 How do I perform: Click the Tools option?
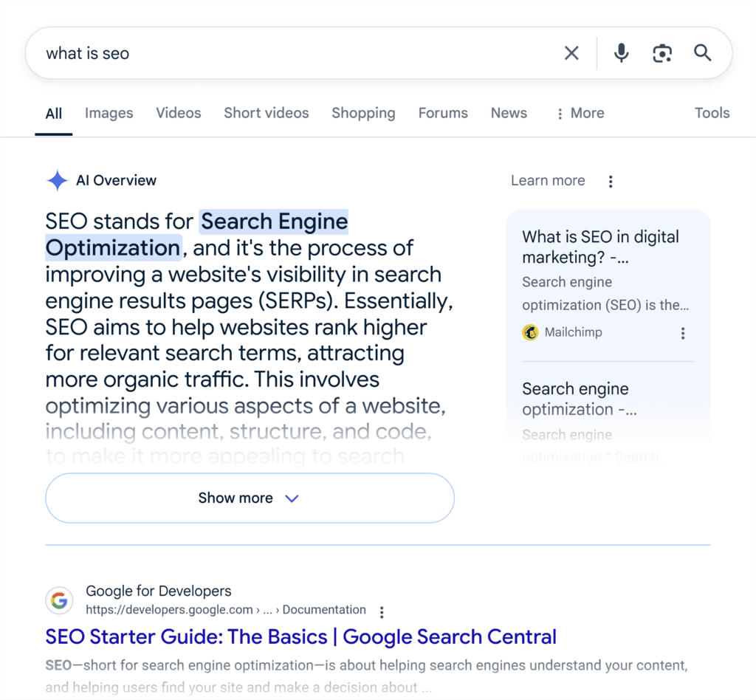click(712, 113)
